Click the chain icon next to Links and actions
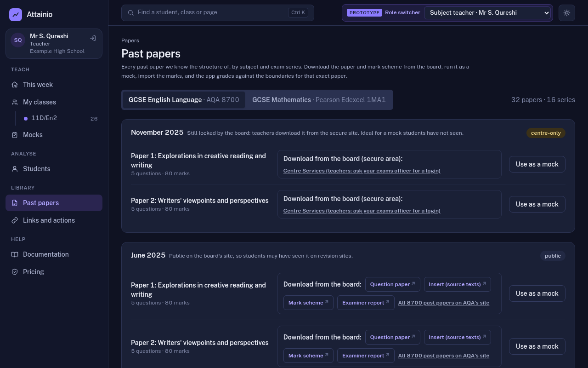Image resolution: width=588 pixels, height=368 pixels. click(x=15, y=220)
